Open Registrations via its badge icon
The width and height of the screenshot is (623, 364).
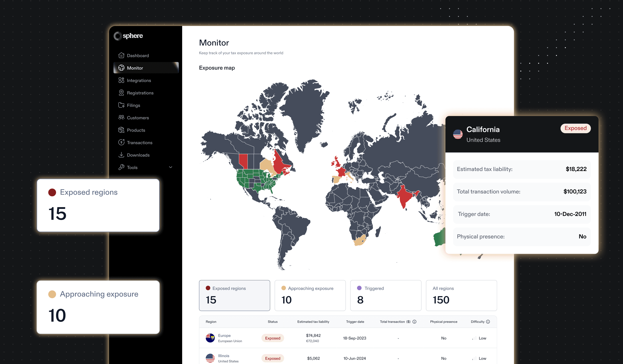tap(121, 93)
